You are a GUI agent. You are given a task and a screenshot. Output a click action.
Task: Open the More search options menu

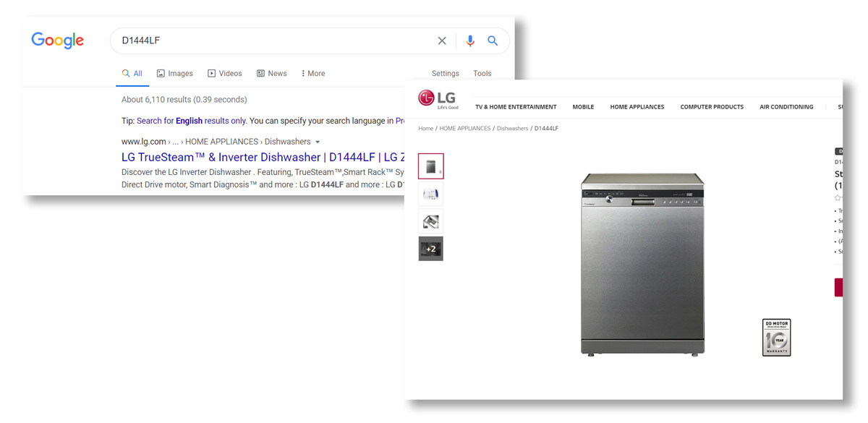(x=313, y=74)
